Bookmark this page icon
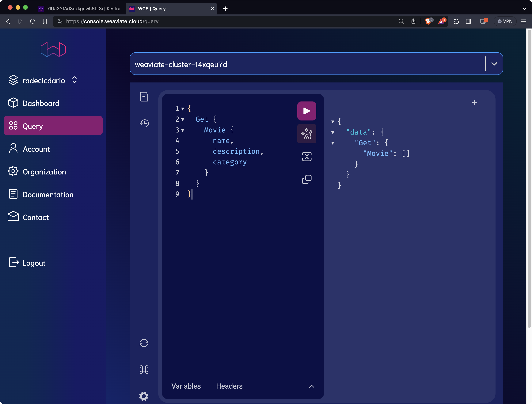This screenshot has height=404, width=532. [x=45, y=21]
